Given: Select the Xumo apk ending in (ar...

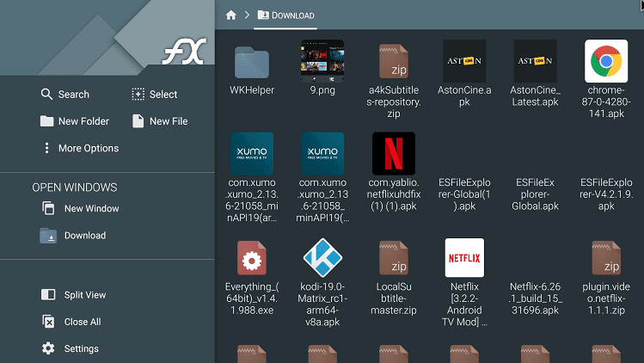Looking at the screenshot, I should [252, 153].
